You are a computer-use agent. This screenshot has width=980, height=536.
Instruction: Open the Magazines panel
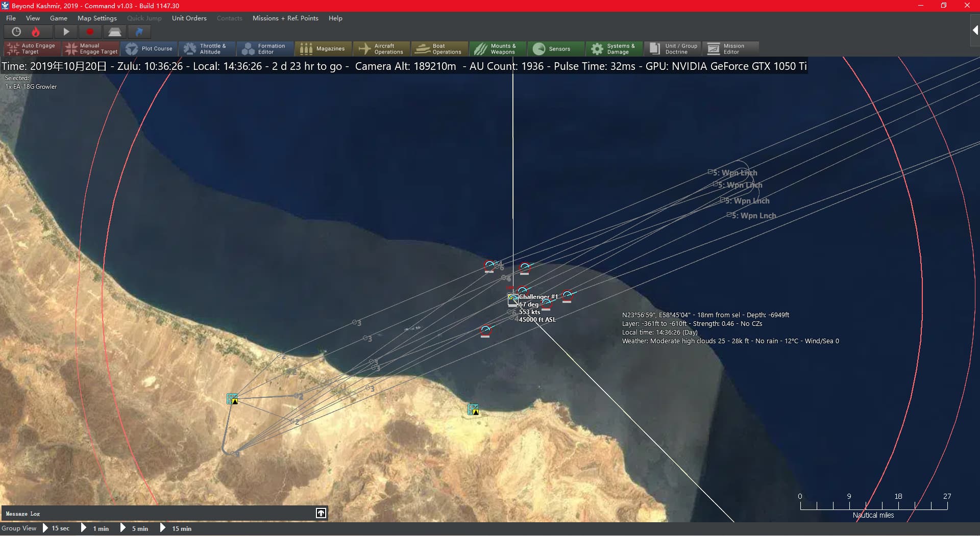[x=323, y=49]
